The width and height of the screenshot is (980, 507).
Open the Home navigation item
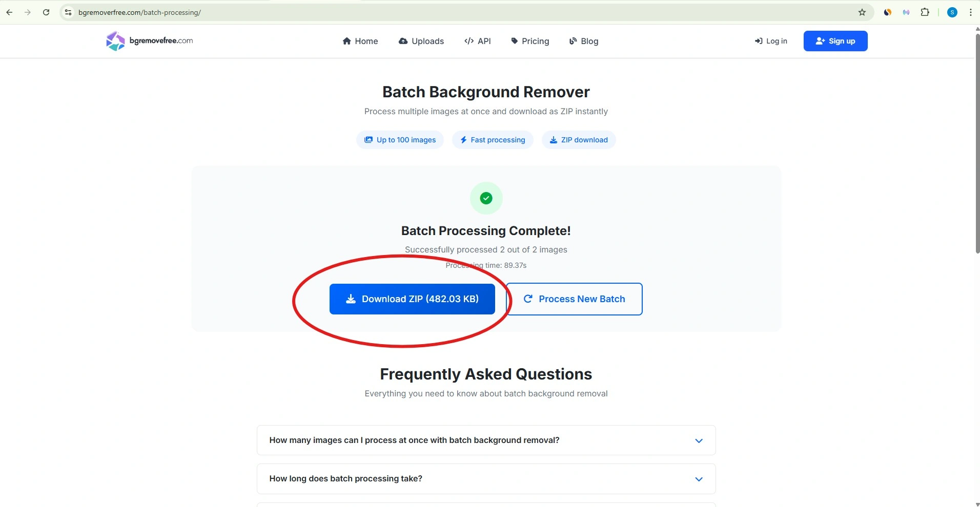coord(360,41)
